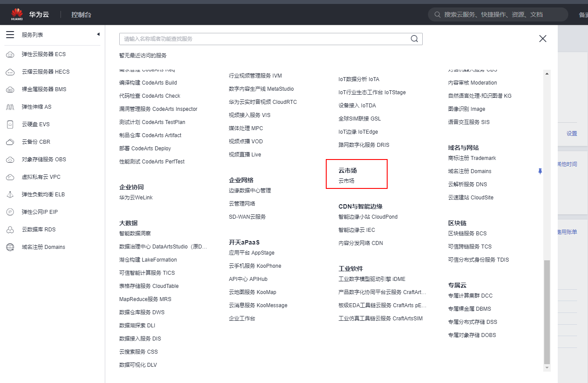Click the 对象存储服务 OBS sidebar icon
Image resolution: width=588 pixels, height=383 pixels.
click(10, 160)
